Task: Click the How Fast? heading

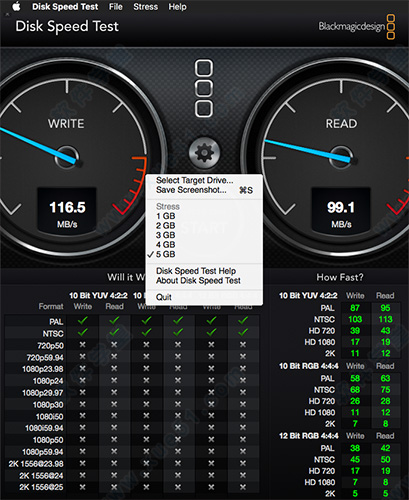Action: (340, 277)
